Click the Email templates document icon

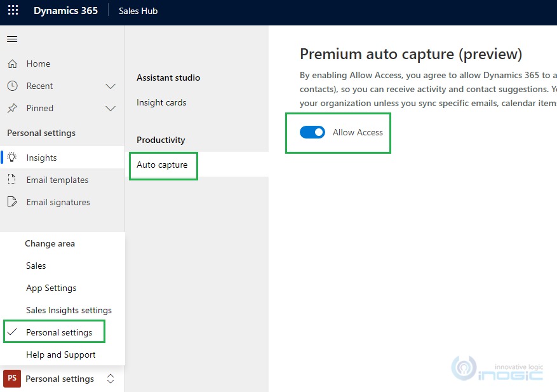11,179
